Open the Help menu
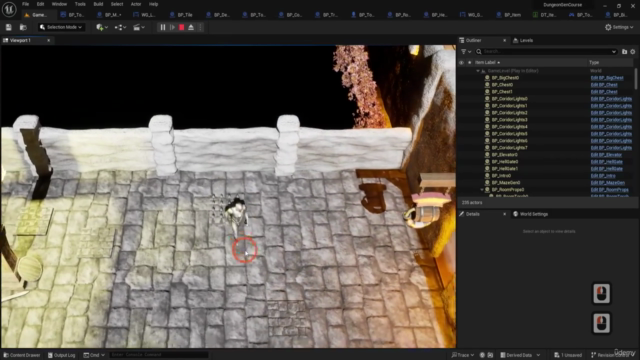This screenshot has width=640, height=360. (153, 4)
